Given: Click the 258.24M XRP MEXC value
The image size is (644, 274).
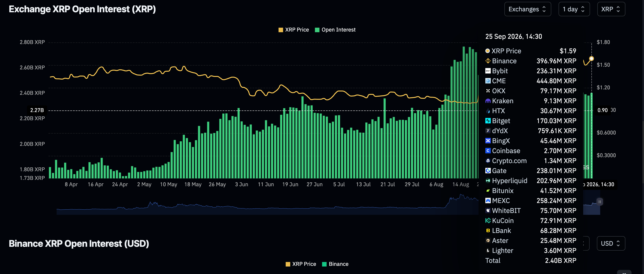Looking at the screenshot, I should (x=556, y=201).
